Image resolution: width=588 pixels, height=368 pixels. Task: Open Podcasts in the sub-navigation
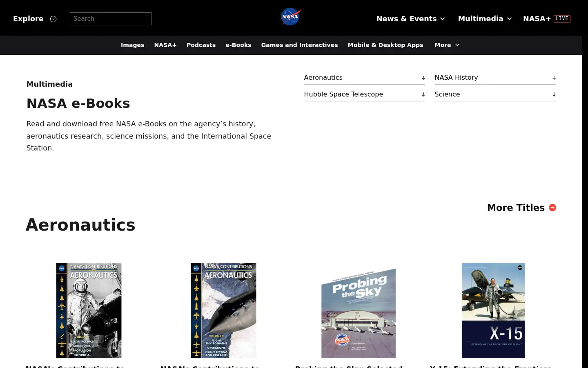201,45
